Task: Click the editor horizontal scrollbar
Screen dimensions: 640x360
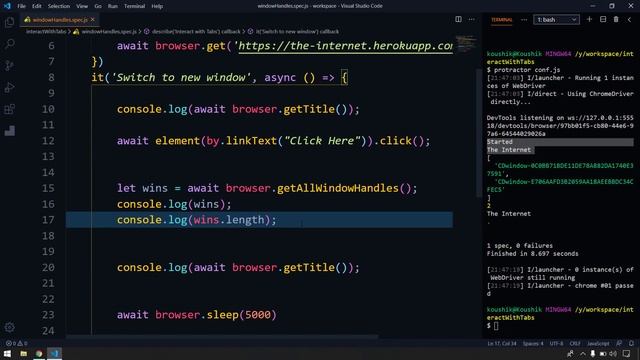Action: click(x=222, y=337)
